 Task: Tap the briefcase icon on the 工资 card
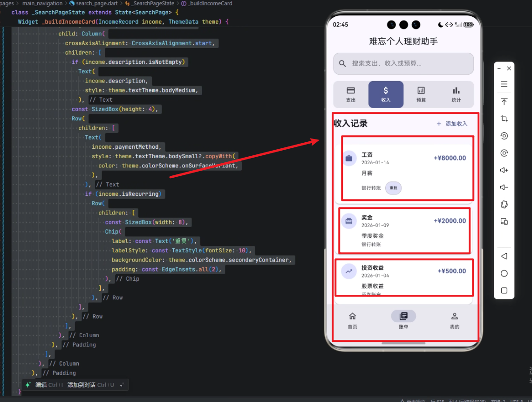pyautogui.click(x=349, y=158)
